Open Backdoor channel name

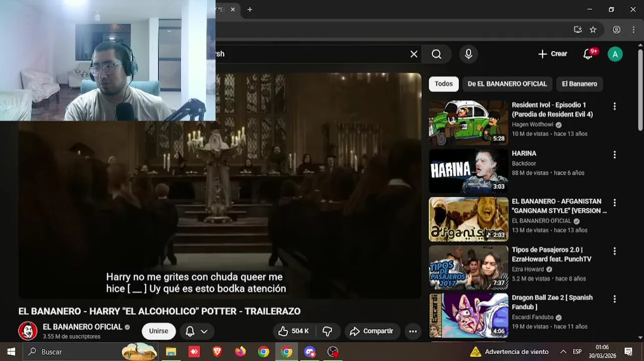point(524,163)
